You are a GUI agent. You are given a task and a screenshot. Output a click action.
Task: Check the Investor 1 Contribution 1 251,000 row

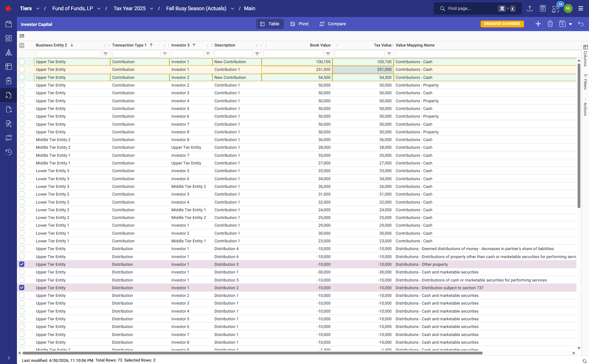tap(22, 70)
